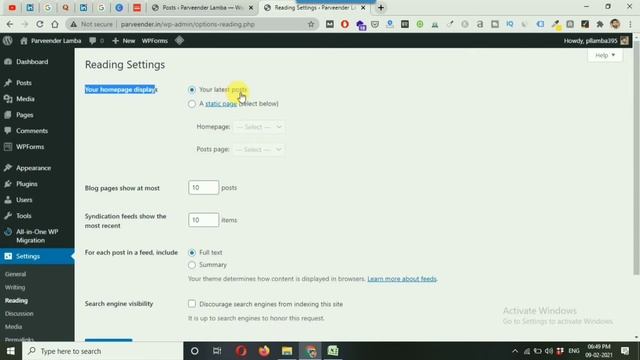640x360 pixels.
Task: Open the Parveender Lamba site home link
Action: point(51,41)
